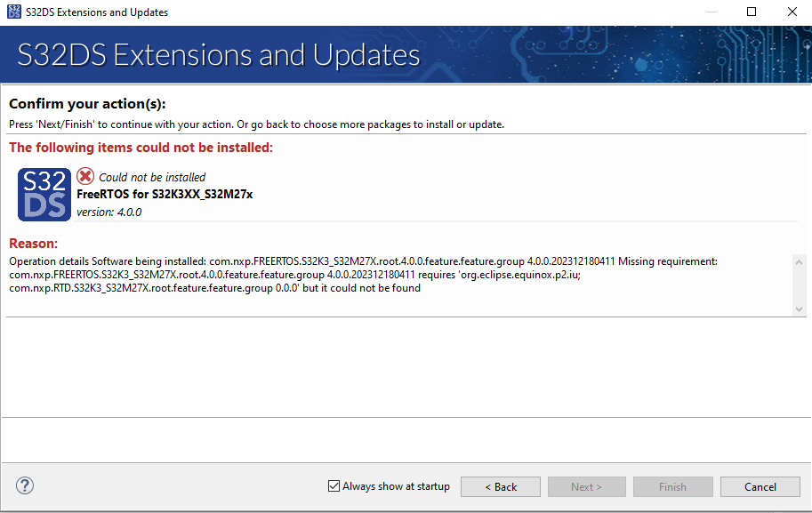
Task: Click the help question mark icon
Action: [24, 485]
